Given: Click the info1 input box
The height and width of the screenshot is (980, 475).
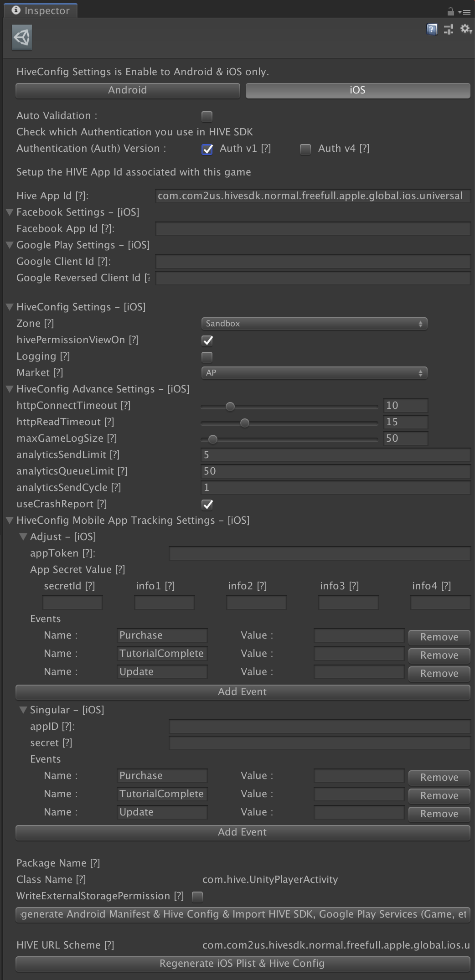Looking at the screenshot, I should (165, 603).
